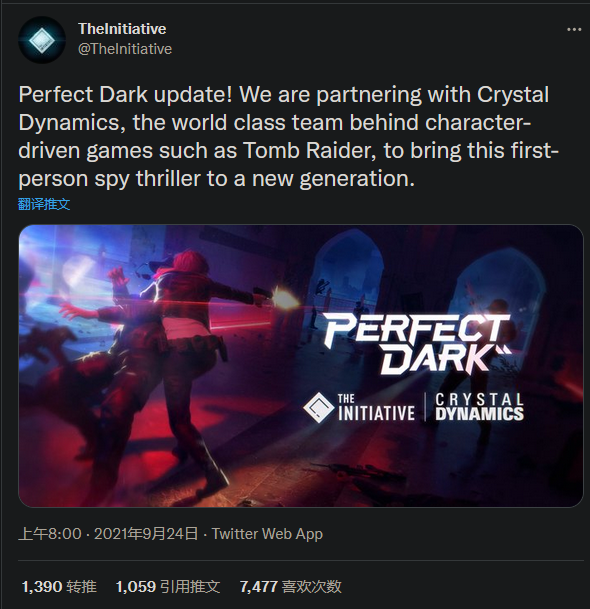590x609 pixels.
Task: Click the diamond logo beside The Initiative wordmark
Action: (x=318, y=407)
